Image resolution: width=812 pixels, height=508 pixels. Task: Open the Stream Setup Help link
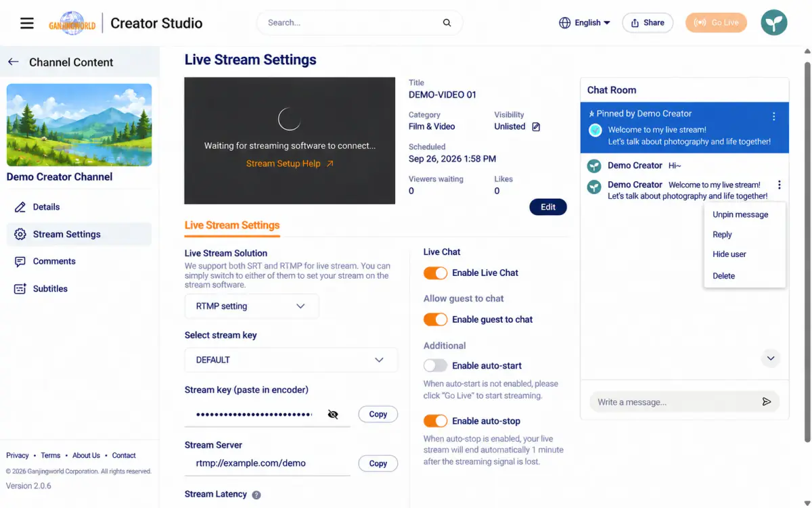(290, 164)
